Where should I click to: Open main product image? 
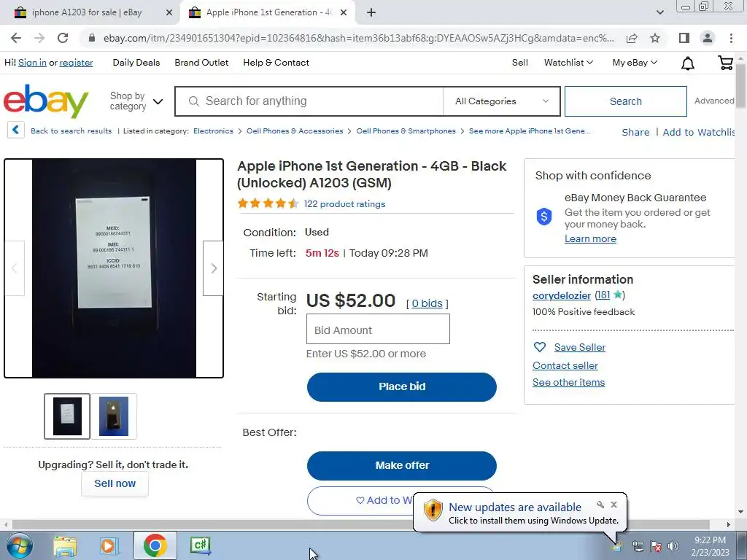click(114, 268)
